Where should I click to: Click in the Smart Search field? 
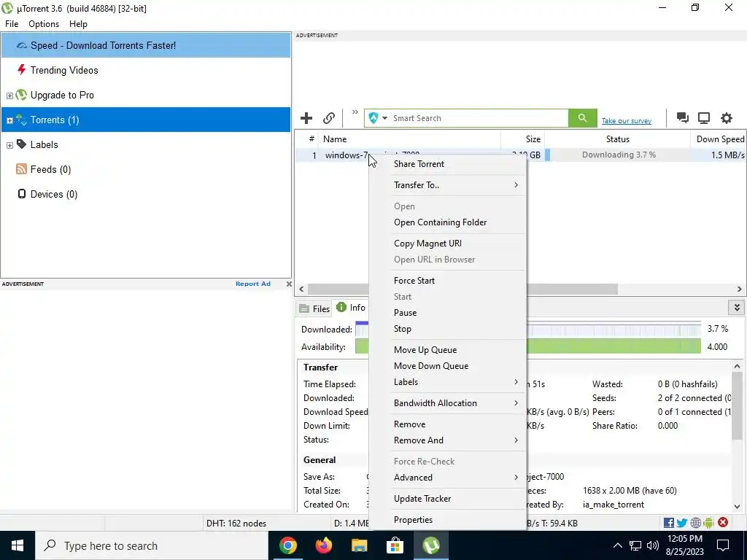(479, 118)
